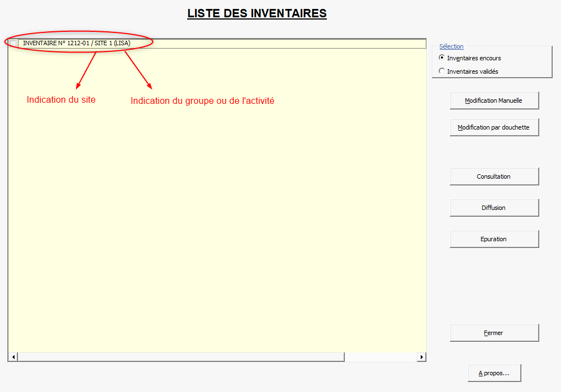Select the Inventaires encours radio option
Viewport: 561px width, 392px height.
click(442, 58)
